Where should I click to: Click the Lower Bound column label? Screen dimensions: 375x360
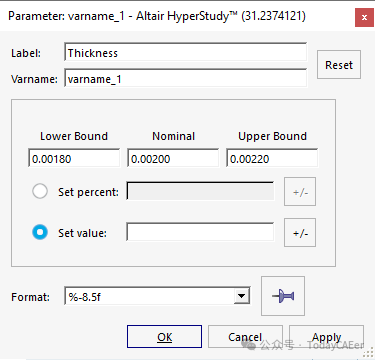point(74,136)
